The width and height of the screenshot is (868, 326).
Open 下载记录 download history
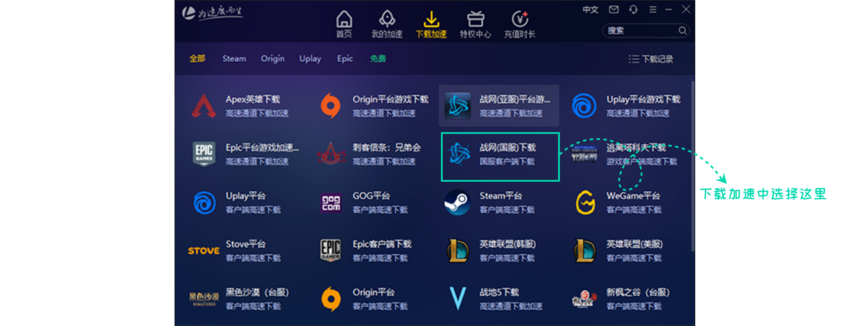(x=651, y=59)
